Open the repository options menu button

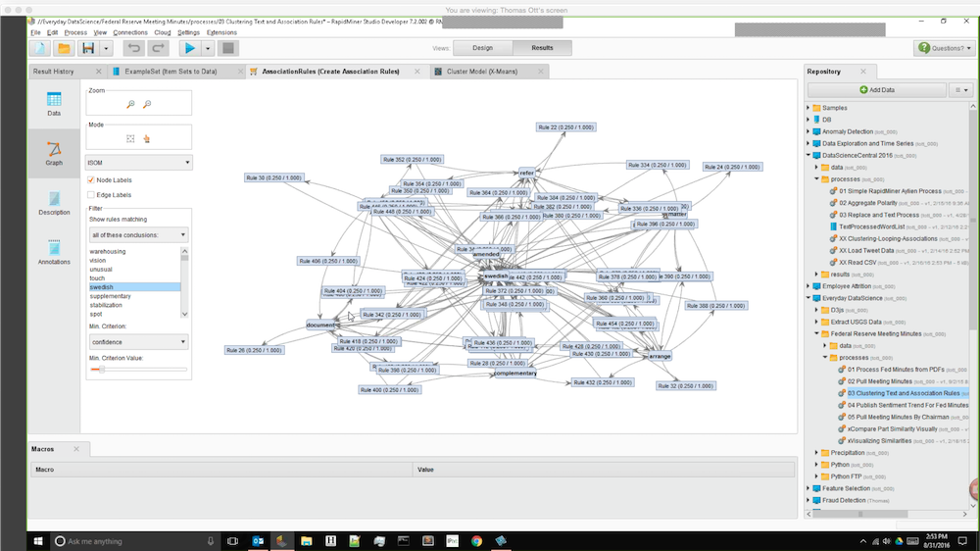tap(961, 90)
